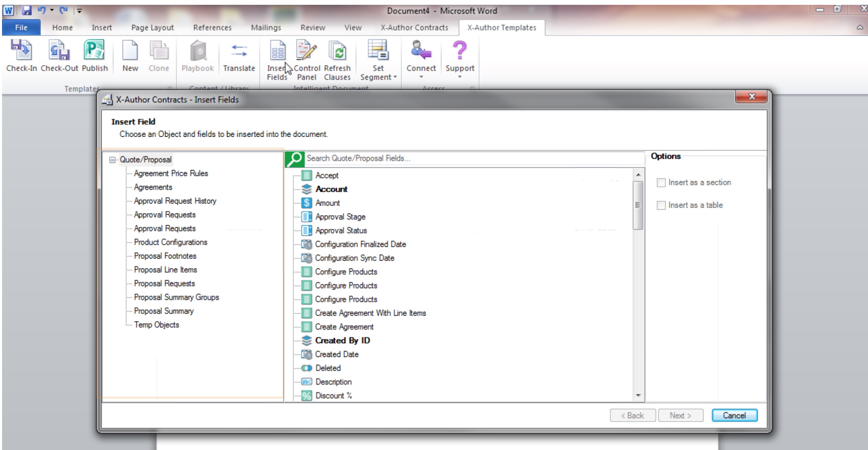This screenshot has height=450, width=868.
Task: Click Insert Fields in the ribbon
Action: coord(277,60)
